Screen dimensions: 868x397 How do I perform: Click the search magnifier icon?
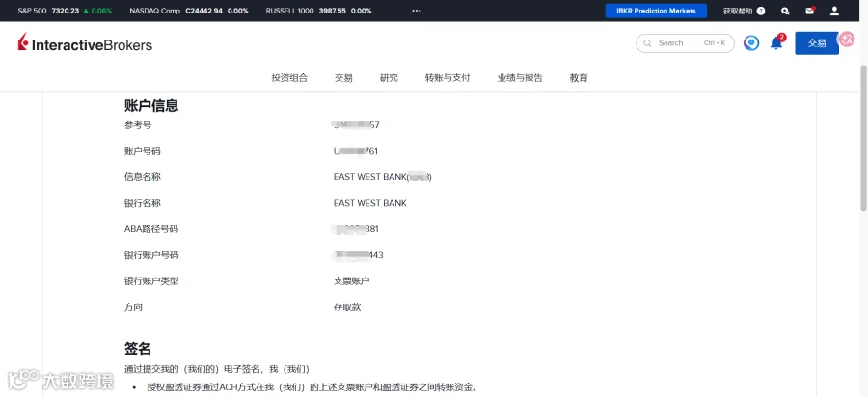(x=647, y=43)
